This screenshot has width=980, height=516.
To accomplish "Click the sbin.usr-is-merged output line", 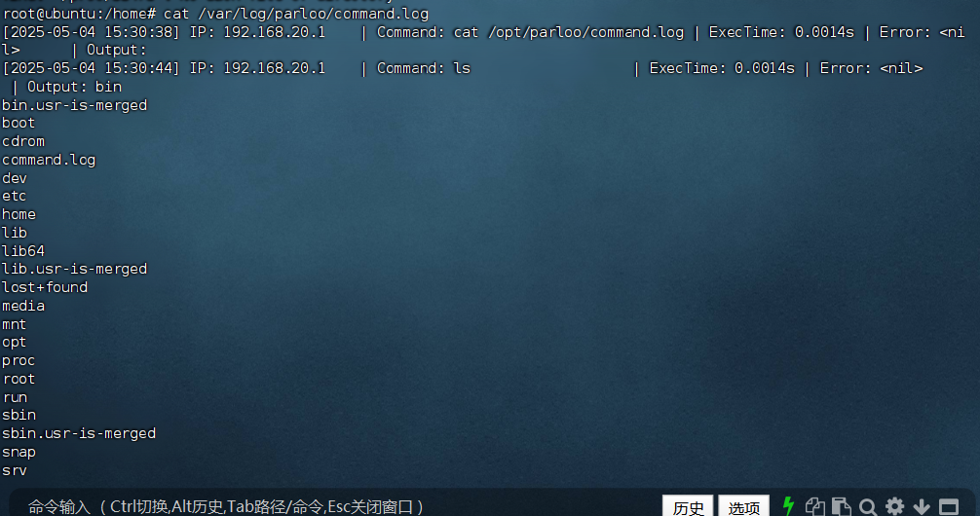I will pyautogui.click(x=79, y=433).
